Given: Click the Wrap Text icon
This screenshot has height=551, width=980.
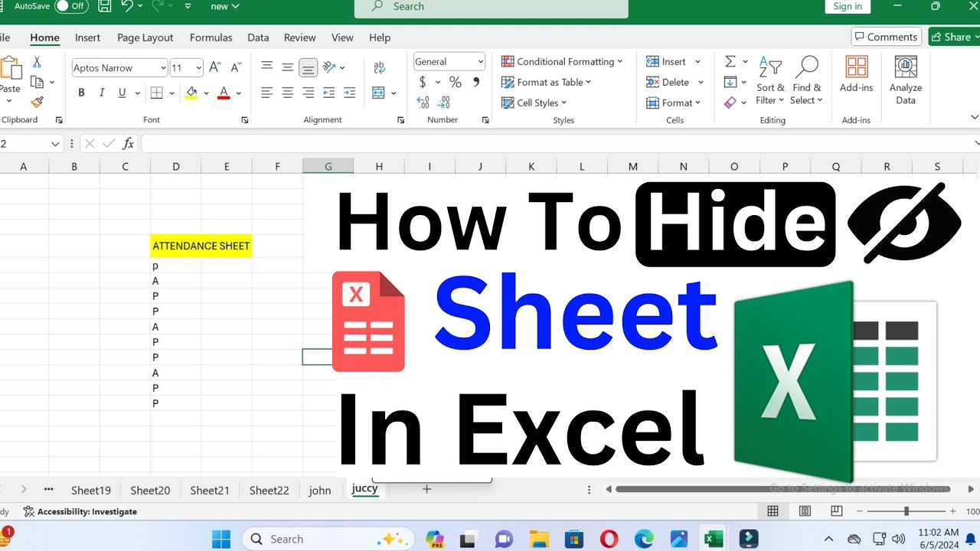Looking at the screenshot, I should 379,67.
